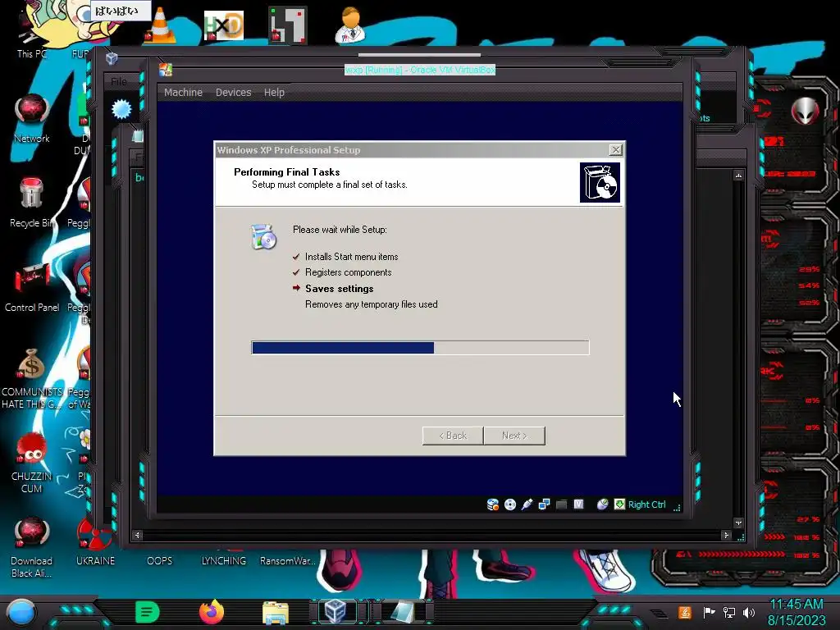
Task: Click the installer CD icon beside task list
Action: point(263,237)
